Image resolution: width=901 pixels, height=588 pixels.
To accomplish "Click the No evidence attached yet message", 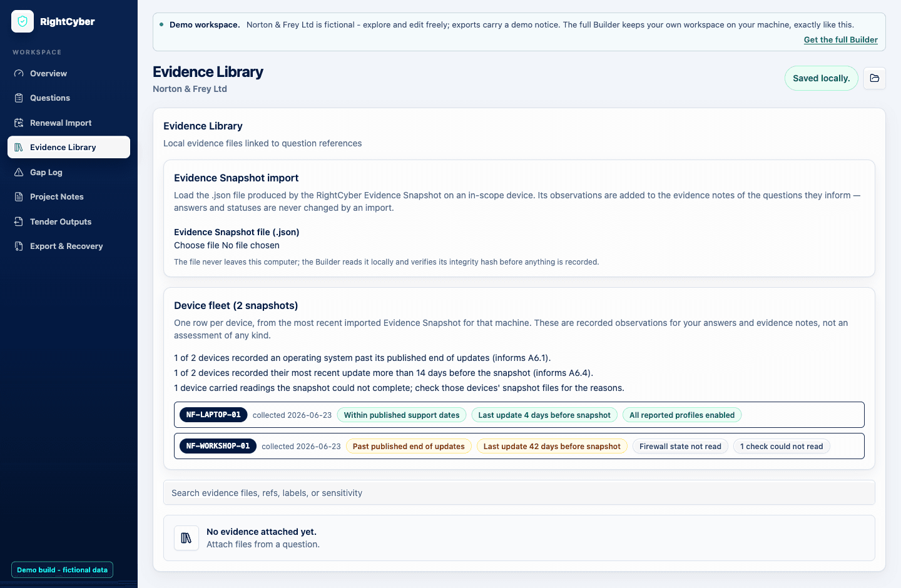I will pos(262,532).
